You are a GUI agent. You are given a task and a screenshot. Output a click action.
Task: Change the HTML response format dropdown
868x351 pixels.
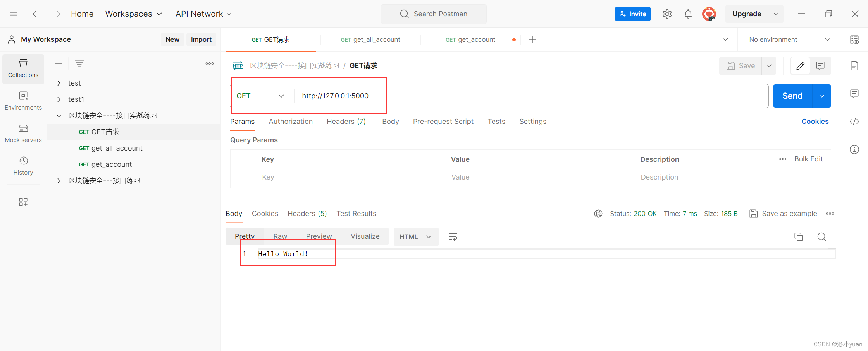point(416,237)
